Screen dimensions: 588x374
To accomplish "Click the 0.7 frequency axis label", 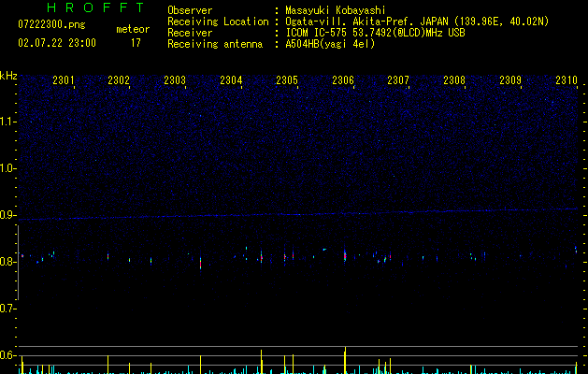I will coord(8,309).
